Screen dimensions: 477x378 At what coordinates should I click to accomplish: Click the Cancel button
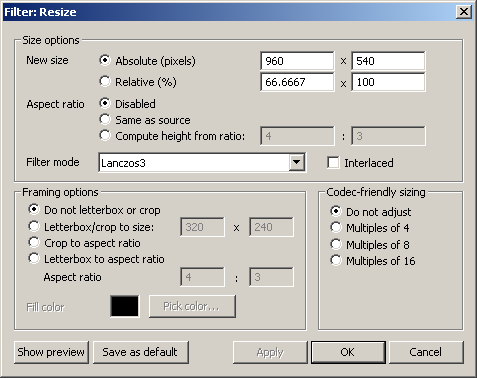(426, 352)
